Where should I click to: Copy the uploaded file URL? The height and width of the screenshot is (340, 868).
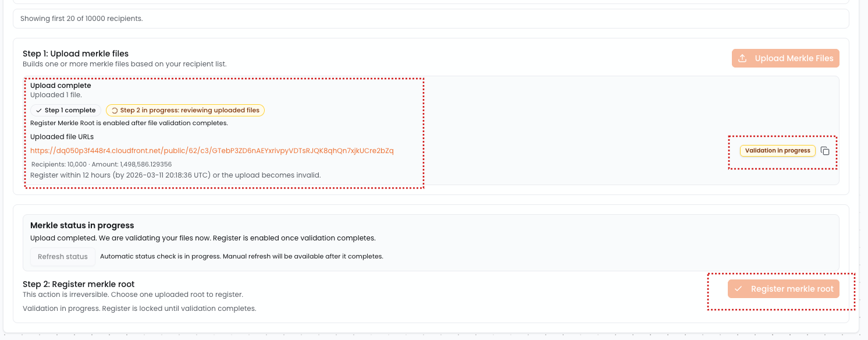click(825, 151)
